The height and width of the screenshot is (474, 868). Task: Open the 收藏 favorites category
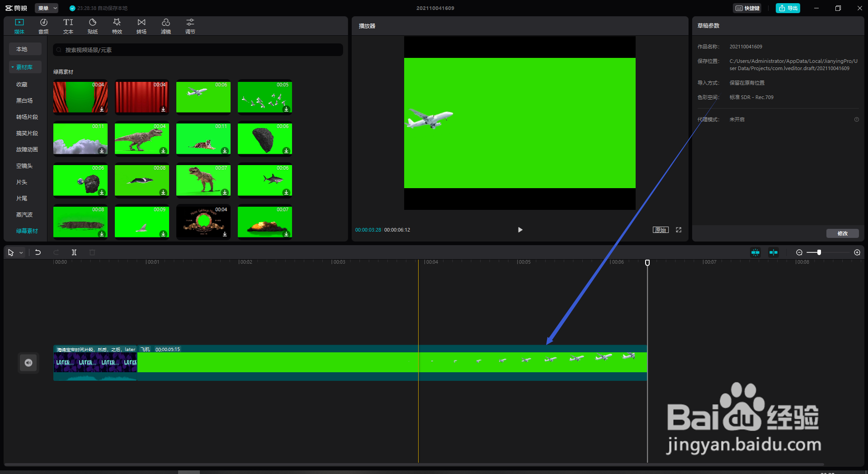point(22,85)
